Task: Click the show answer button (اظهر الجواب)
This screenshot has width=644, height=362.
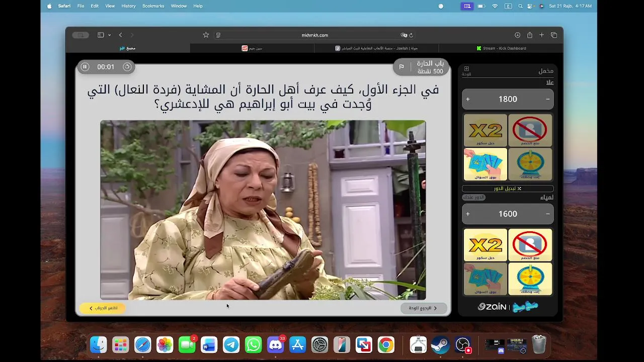Action: 103,308
